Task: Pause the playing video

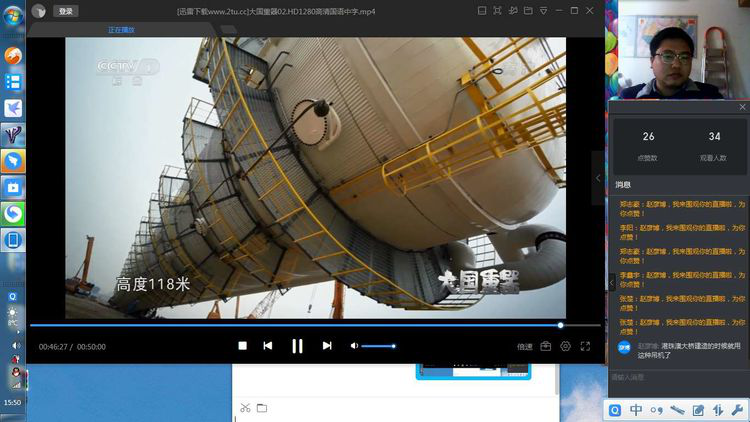Action: point(297,346)
